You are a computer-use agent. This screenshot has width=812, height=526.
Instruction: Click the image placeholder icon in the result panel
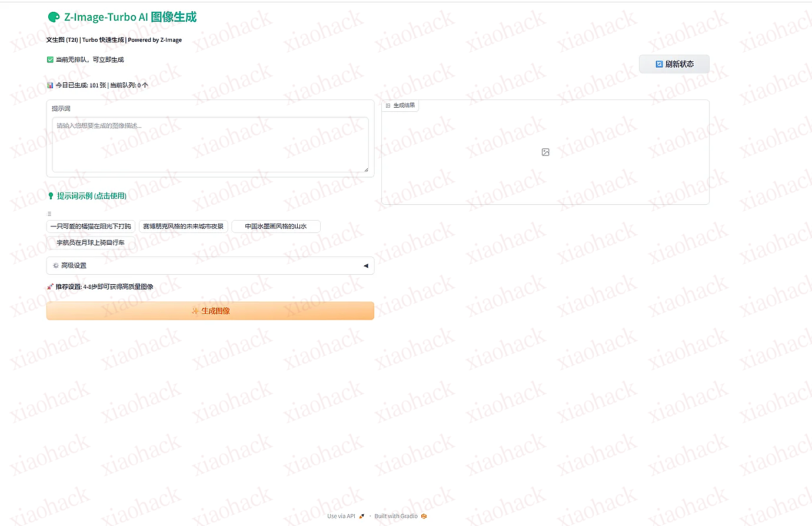click(x=545, y=152)
